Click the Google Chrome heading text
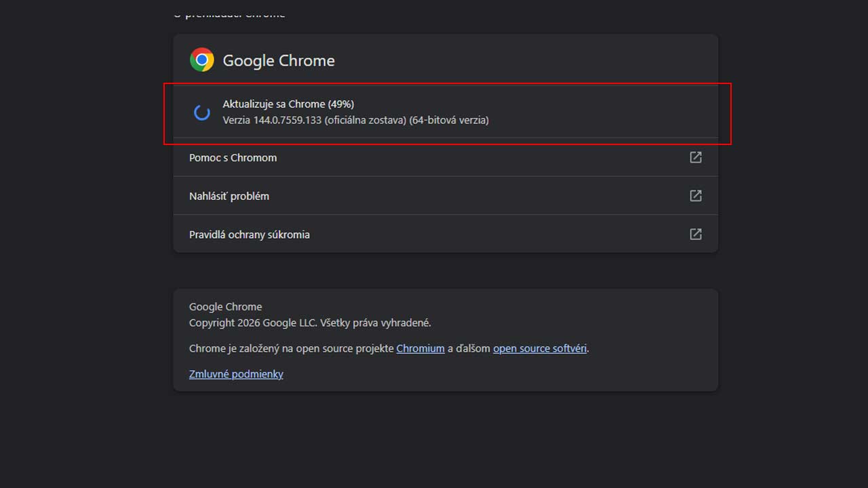The height and width of the screenshot is (488, 868). coord(279,60)
